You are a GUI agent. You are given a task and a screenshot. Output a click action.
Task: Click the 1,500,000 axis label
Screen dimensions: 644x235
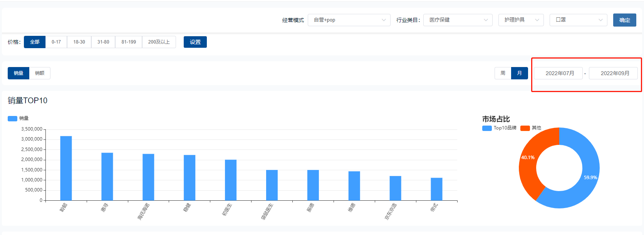click(32, 170)
